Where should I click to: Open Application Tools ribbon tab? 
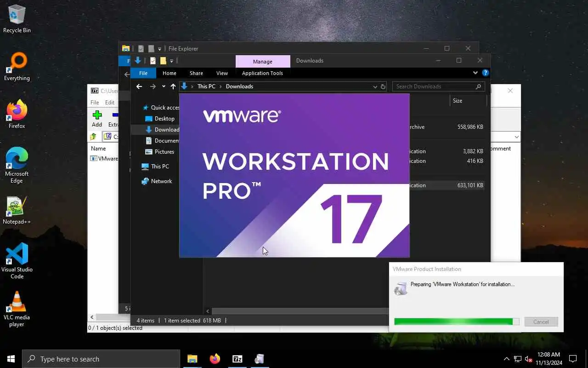pos(262,73)
